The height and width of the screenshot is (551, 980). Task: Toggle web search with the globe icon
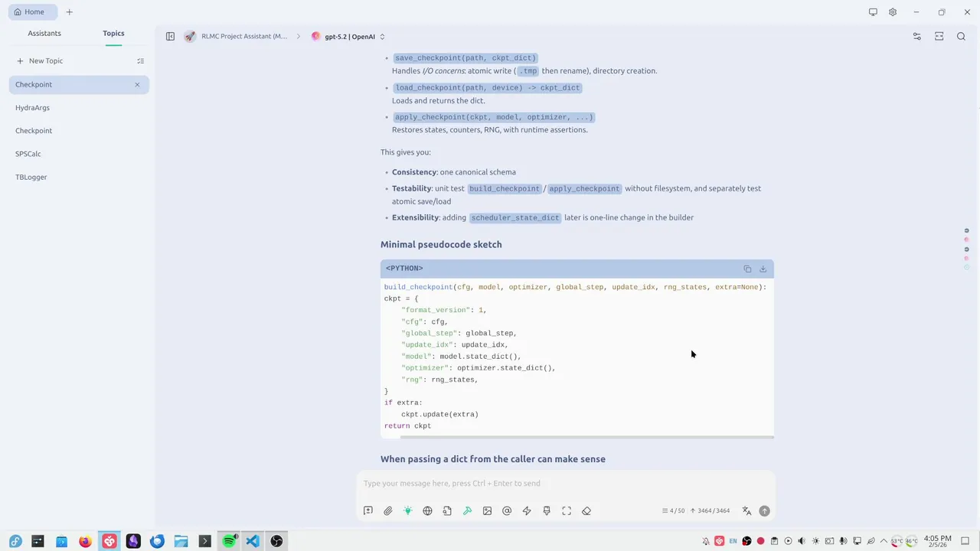point(427,511)
